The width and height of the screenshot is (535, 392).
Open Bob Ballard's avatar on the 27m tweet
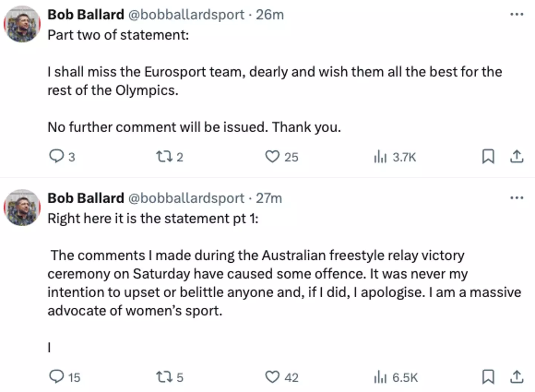point(22,208)
